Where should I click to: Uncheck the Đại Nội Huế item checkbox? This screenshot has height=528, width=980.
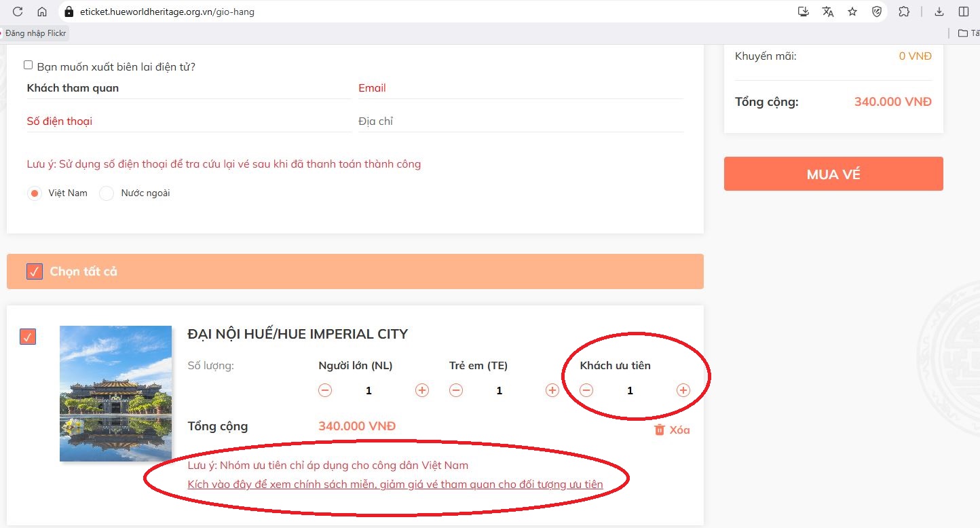tap(28, 337)
